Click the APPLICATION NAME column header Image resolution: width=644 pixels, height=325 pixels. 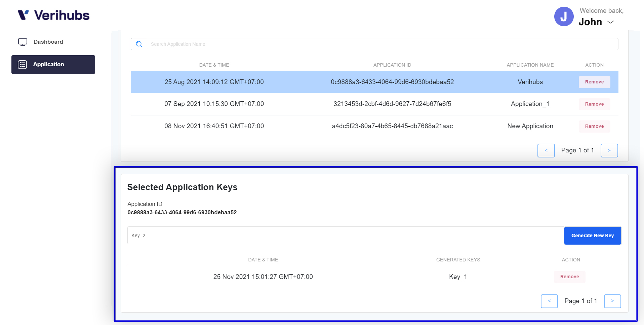tap(530, 65)
